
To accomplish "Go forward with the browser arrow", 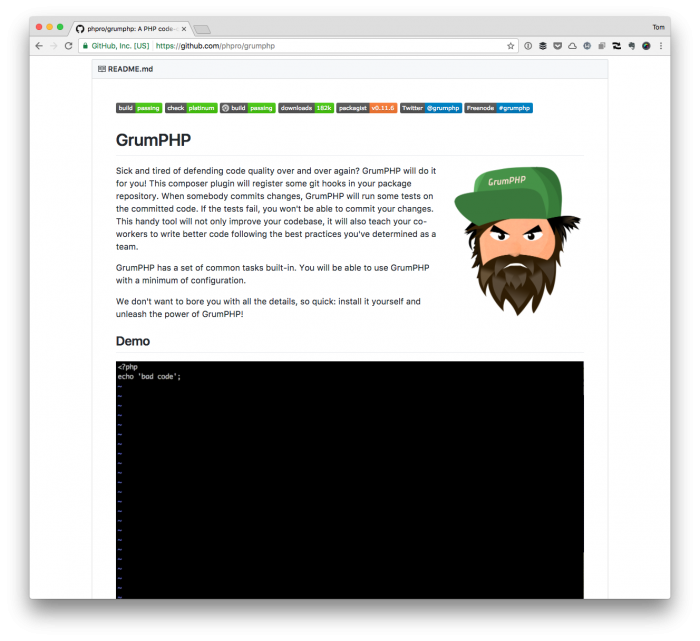I will click(54, 46).
